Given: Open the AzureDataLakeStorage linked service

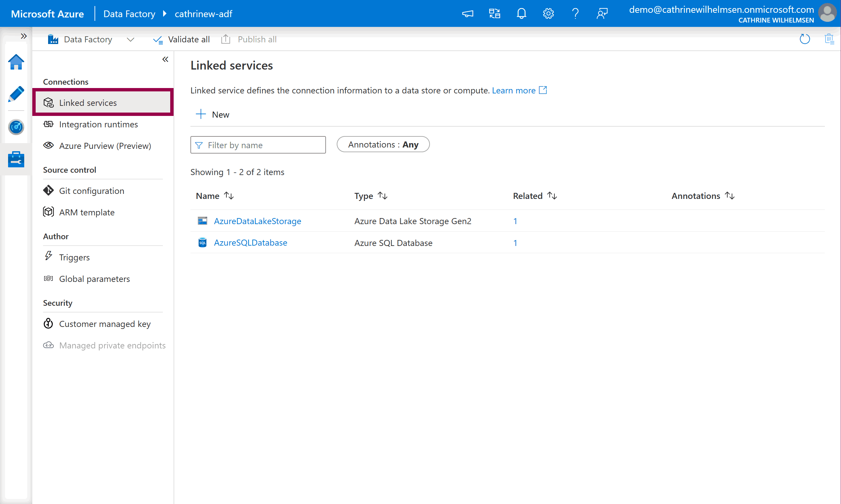Looking at the screenshot, I should [x=257, y=221].
